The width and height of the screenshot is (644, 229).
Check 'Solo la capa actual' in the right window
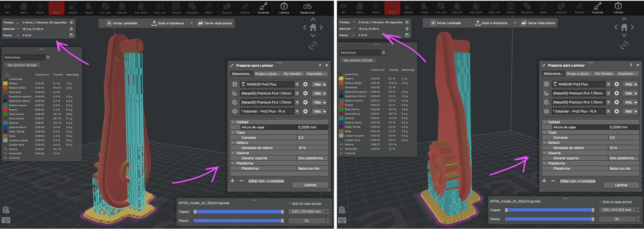coord(600,202)
